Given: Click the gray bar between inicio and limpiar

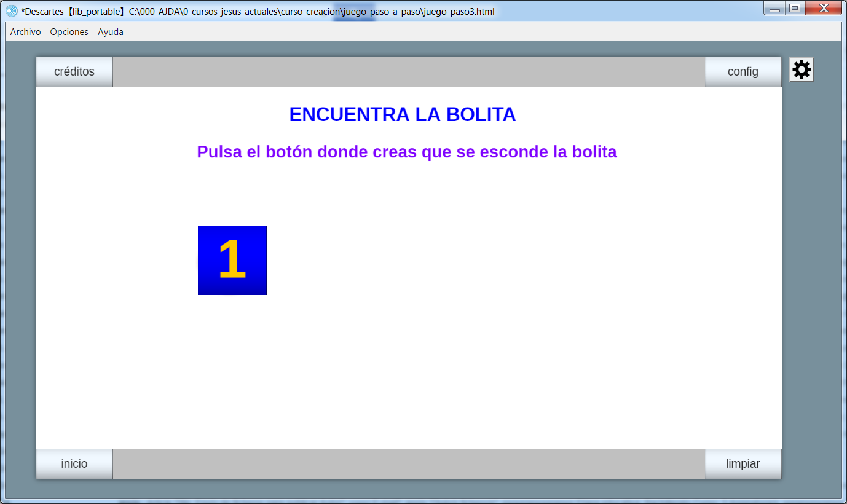Looking at the screenshot, I should pyautogui.click(x=409, y=464).
